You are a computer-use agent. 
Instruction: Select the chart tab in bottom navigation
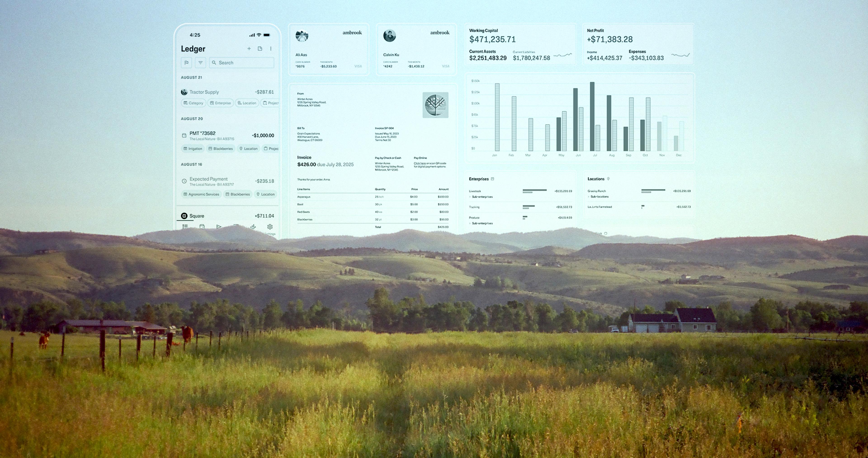point(253,227)
